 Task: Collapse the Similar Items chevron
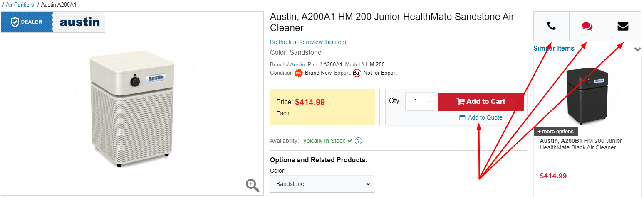tap(637, 49)
